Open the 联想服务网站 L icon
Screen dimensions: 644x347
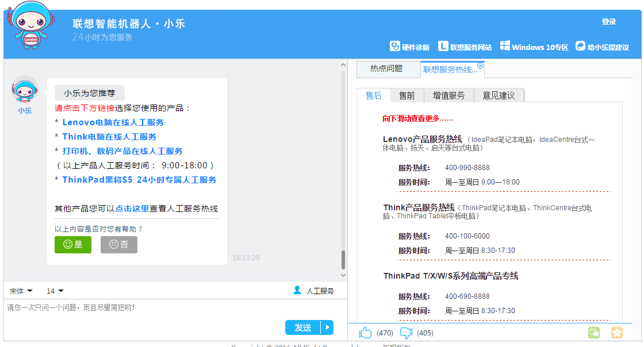[443, 47]
